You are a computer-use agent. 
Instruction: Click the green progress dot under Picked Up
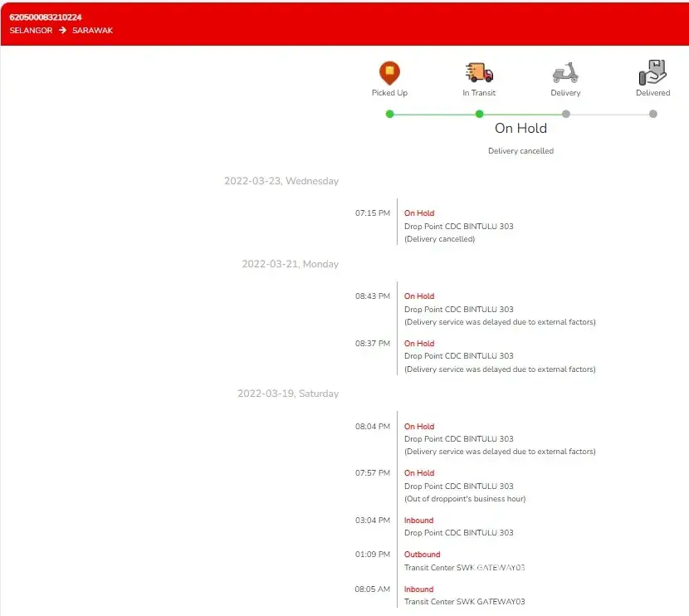coord(389,114)
